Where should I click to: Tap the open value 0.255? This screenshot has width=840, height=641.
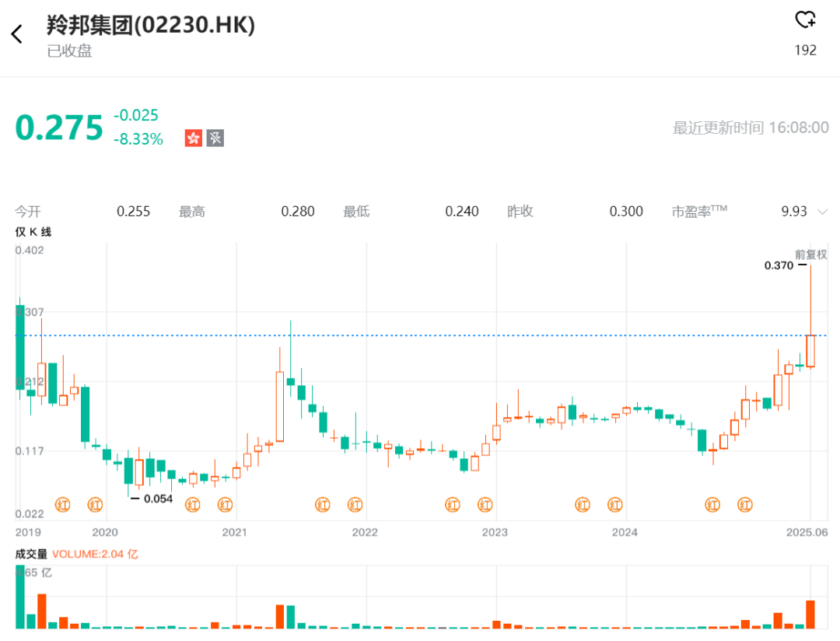coord(134,212)
